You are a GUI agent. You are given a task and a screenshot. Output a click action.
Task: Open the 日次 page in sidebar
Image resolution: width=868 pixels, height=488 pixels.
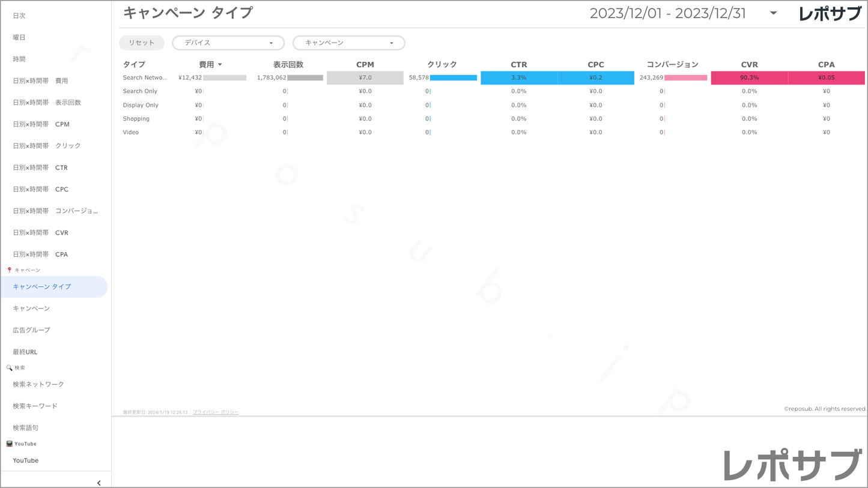[19, 16]
